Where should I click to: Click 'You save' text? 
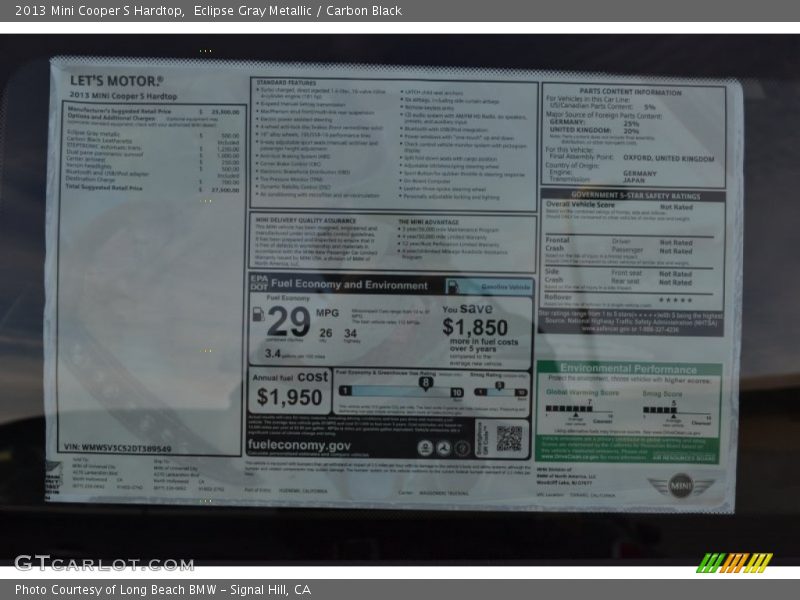pos(467,309)
